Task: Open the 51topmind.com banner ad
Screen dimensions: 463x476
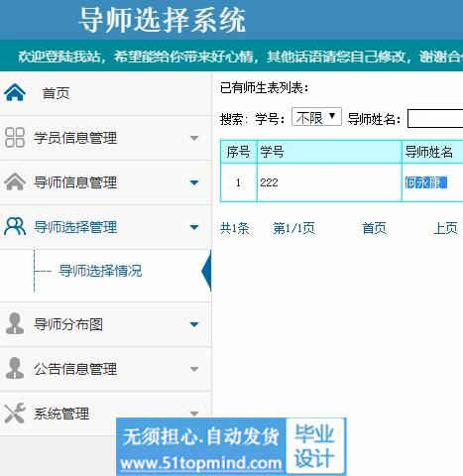Action: (231, 446)
